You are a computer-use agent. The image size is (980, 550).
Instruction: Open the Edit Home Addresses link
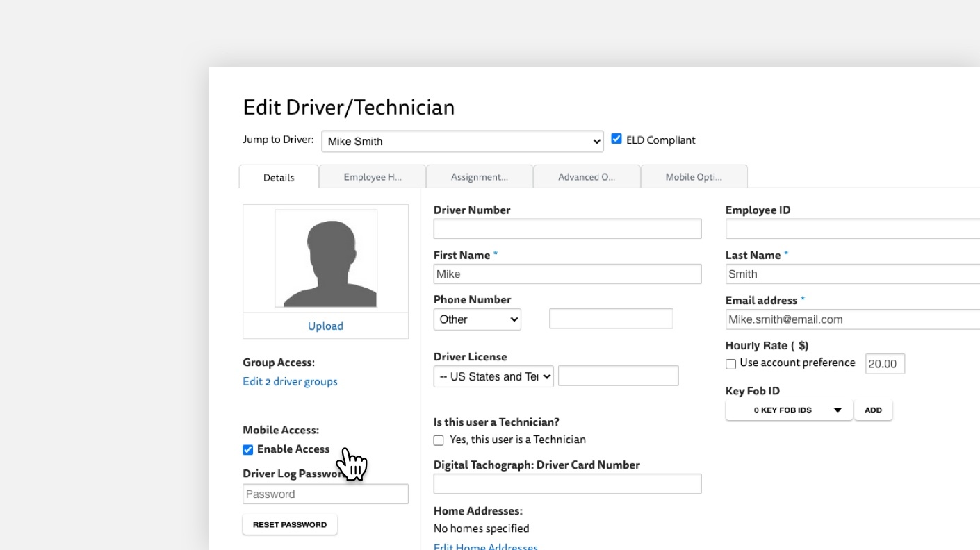point(484,546)
